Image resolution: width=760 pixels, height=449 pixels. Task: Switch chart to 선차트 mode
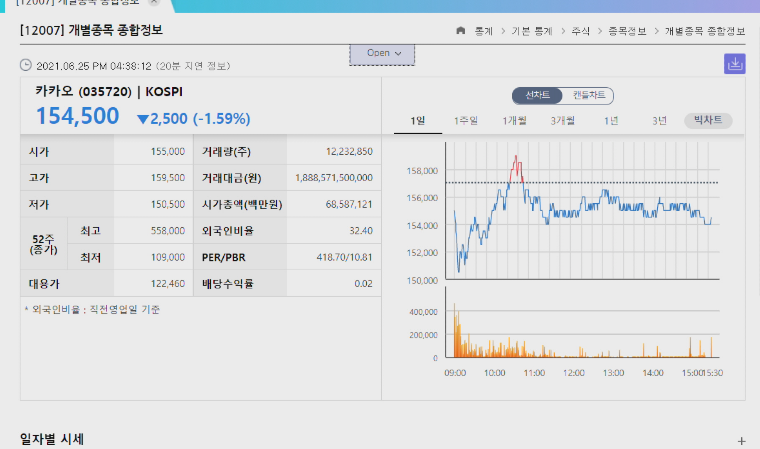(537, 95)
